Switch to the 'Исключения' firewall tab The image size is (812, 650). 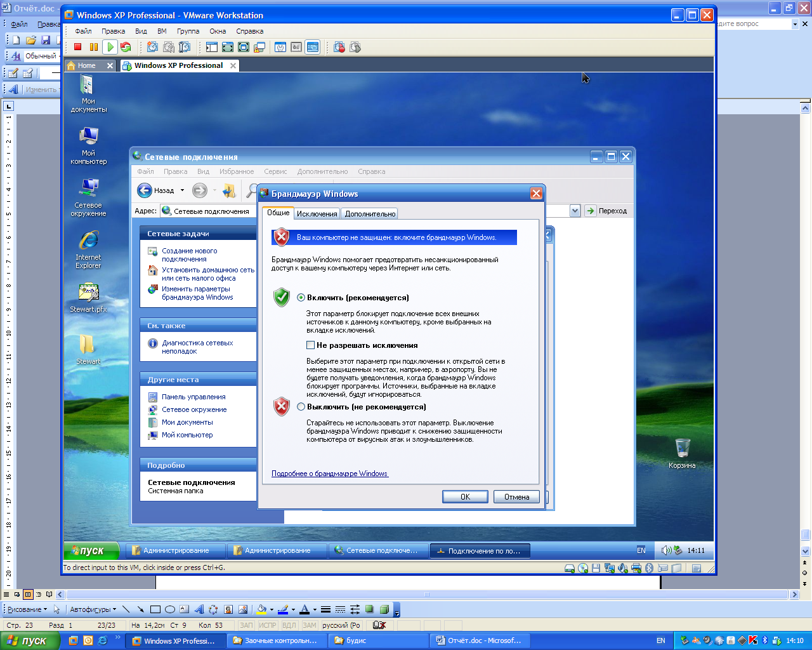[x=317, y=214]
